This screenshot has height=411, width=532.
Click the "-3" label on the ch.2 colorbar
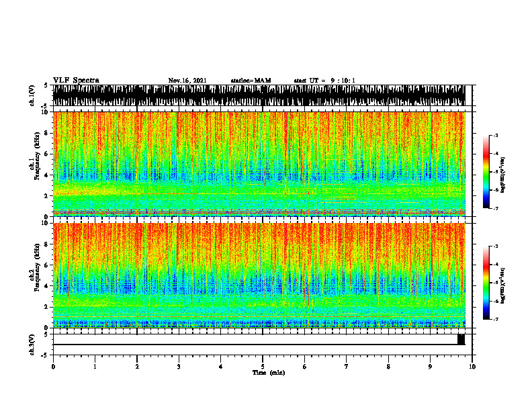pyautogui.click(x=496, y=246)
